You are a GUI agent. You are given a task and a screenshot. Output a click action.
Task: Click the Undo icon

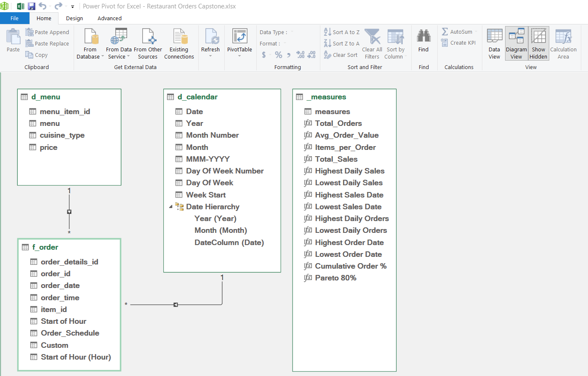(42, 6)
